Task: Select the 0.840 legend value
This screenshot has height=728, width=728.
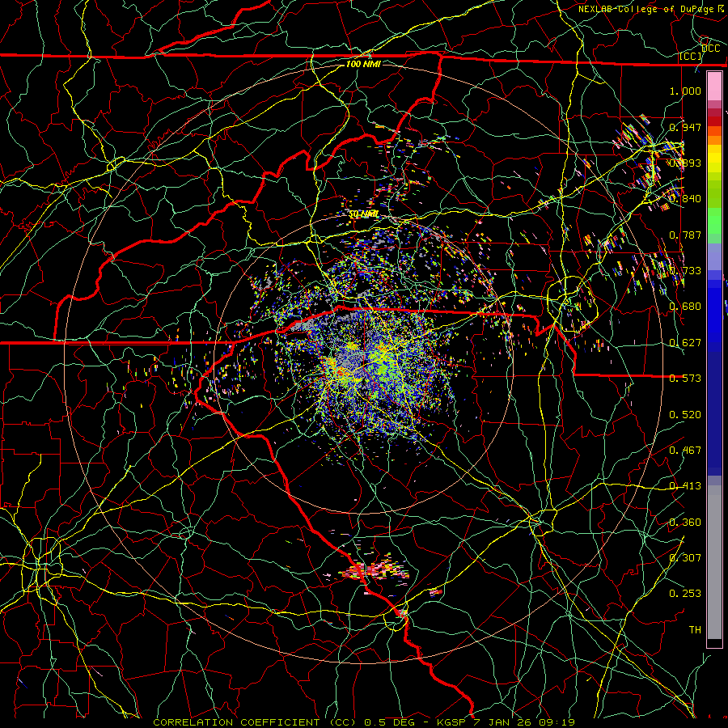Action: (685, 199)
